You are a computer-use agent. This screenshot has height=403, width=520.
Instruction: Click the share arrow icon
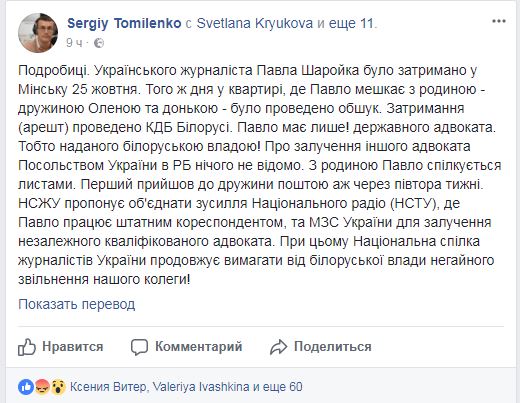[x=278, y=347]
